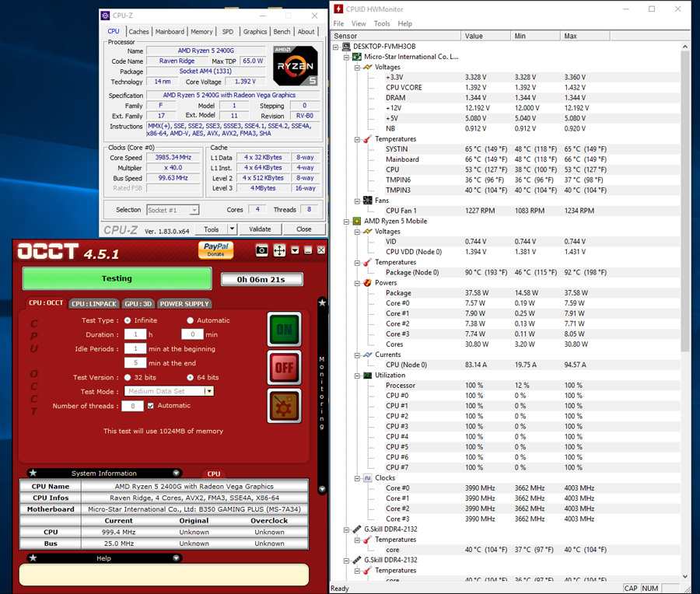
Task: Click the Duration hours input field
Action: click(135, 334)
